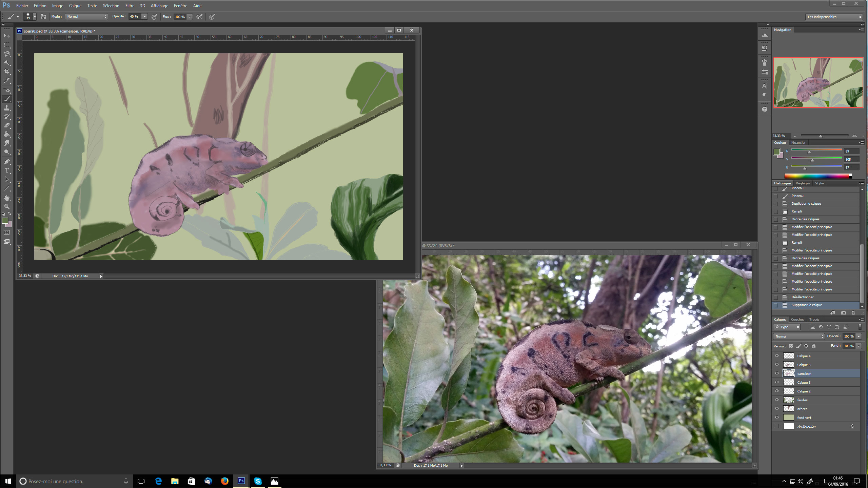This screenshot has width=868, height=488.
Task: Show the Arrière-plan layer
Action: coord(776,426)
